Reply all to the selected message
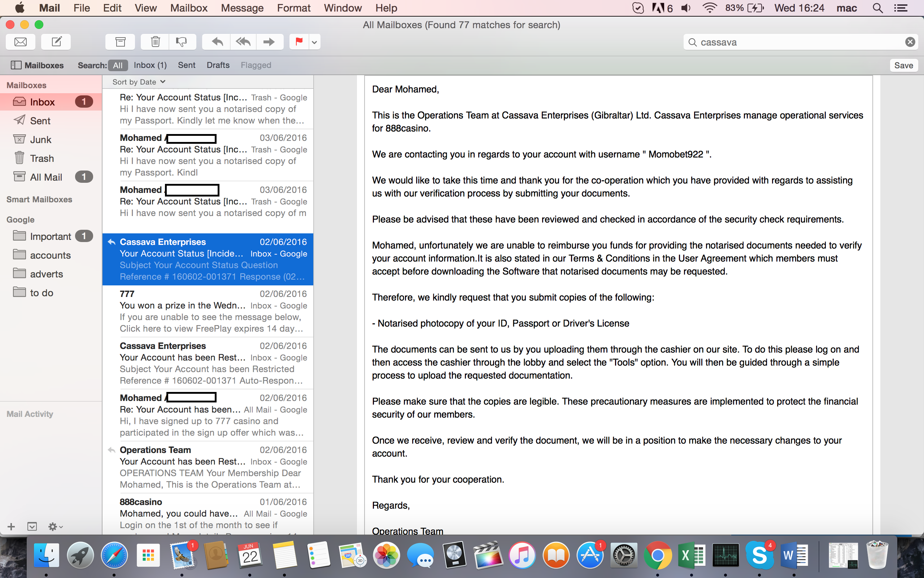Viewport: 924px width, 578px height. (243, 42)
